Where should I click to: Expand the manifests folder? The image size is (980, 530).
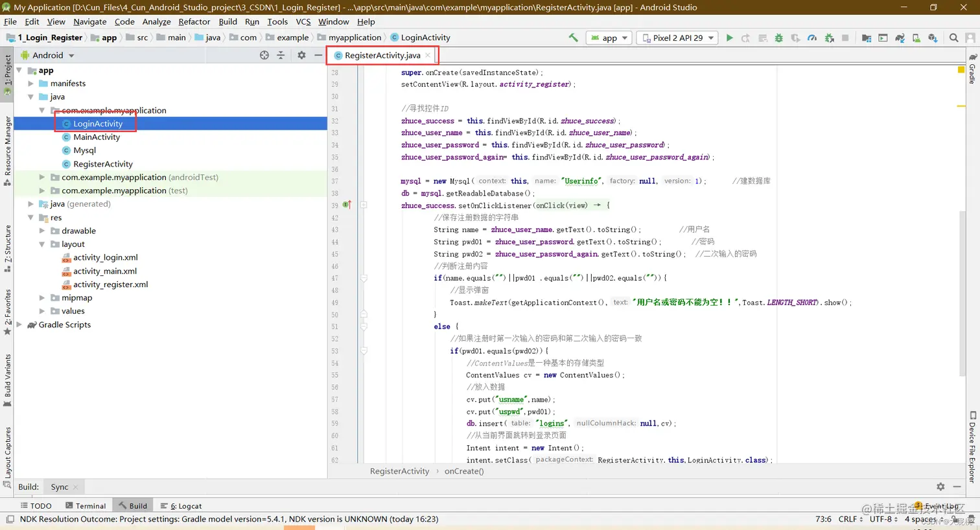pyautogui.click(x=30, y=84)
